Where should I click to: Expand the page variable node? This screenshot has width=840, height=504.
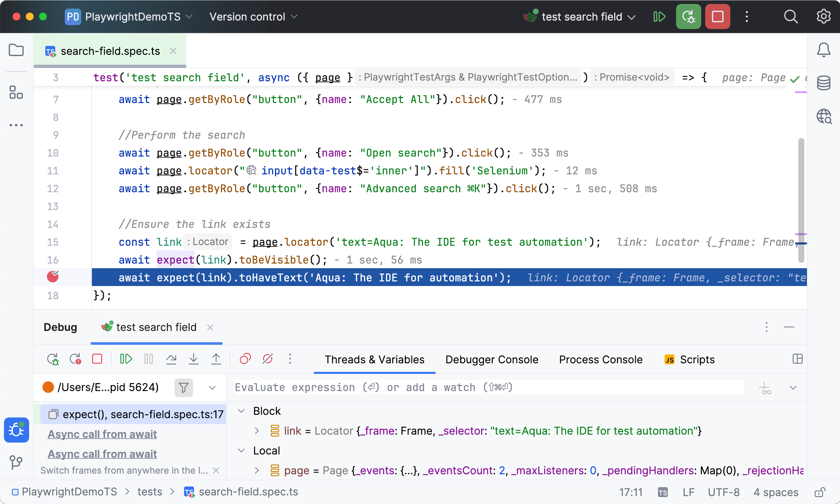click(257, 470)
